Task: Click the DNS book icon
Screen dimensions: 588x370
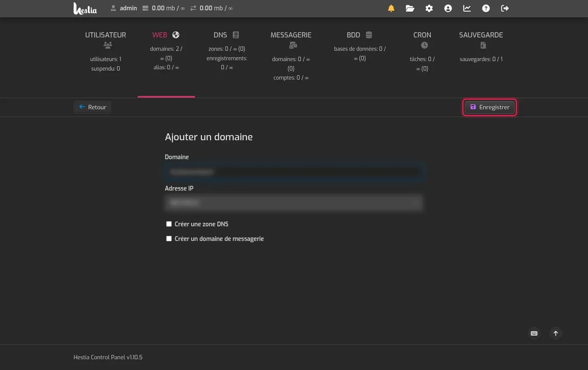Action: [x=235, y=35]
